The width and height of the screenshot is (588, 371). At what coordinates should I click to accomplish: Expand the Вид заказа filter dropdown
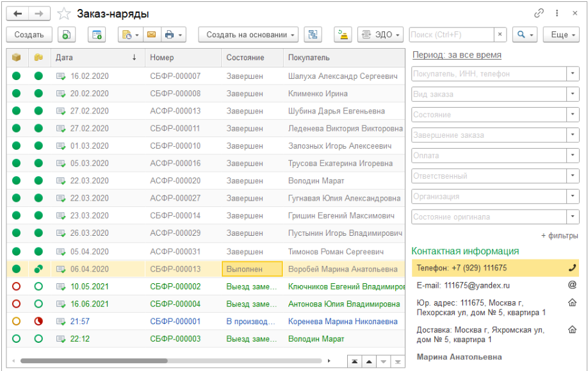click(572, 94)
